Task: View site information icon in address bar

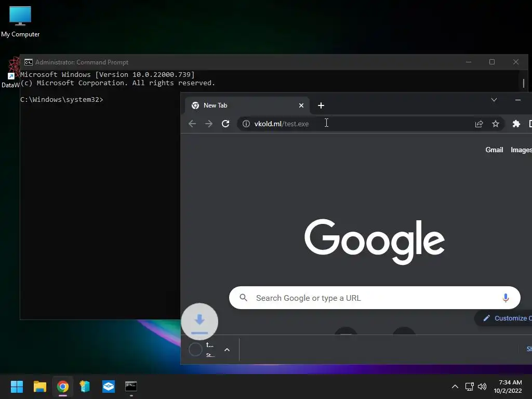Action: (x=246, y=124)
